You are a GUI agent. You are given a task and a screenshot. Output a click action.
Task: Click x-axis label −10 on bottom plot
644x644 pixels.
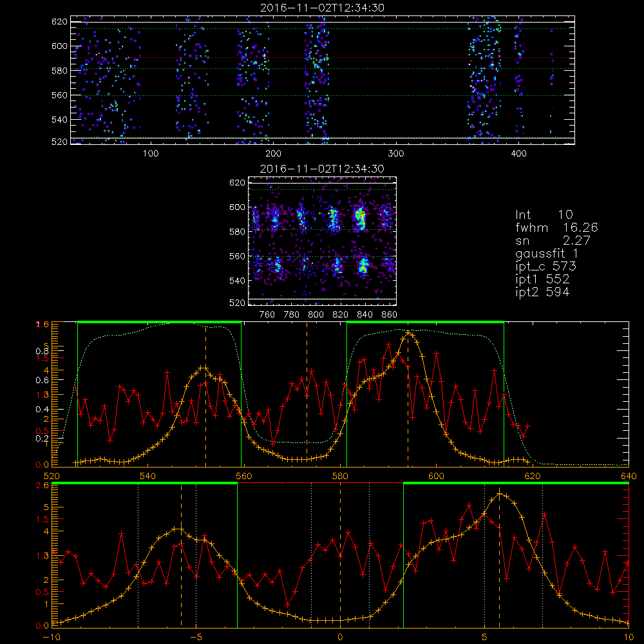(52, 637)
